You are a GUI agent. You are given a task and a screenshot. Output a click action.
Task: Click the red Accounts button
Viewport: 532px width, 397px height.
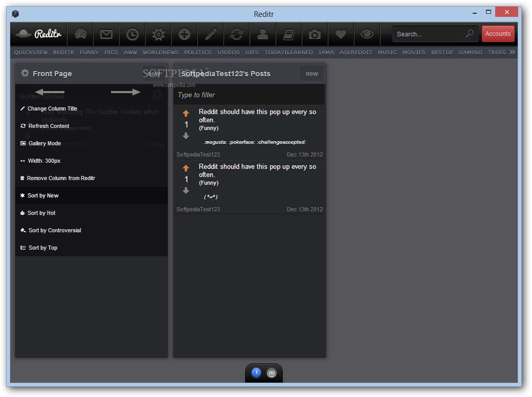(x=498, y=34)
